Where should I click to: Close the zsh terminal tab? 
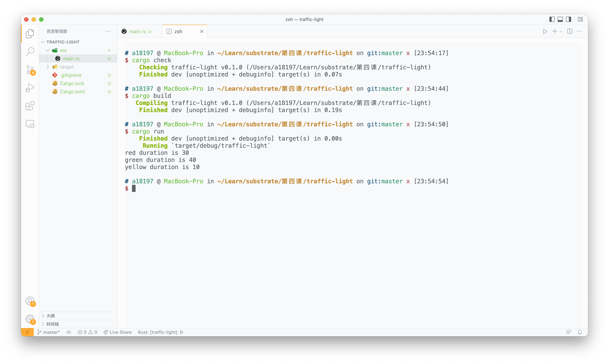point(201,31)
